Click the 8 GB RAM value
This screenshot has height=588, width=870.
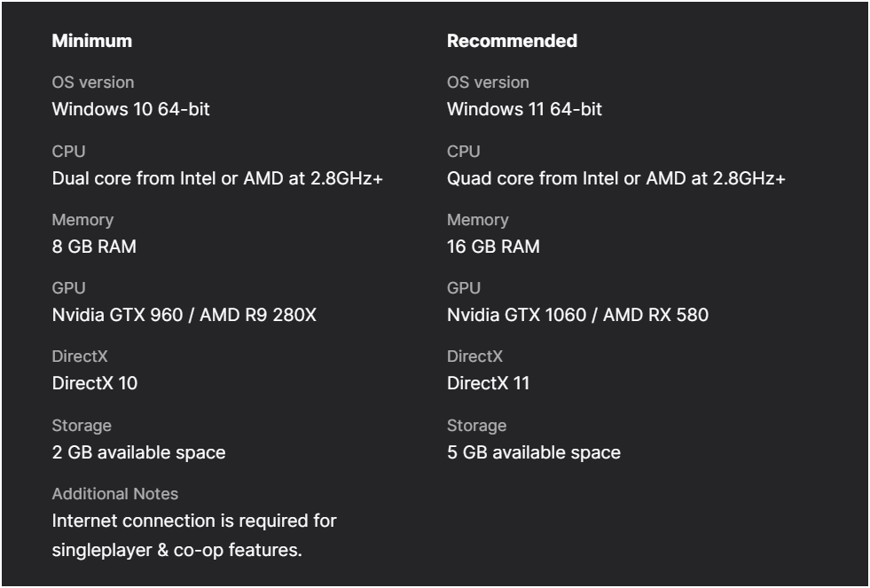click(x=94, y=247)
